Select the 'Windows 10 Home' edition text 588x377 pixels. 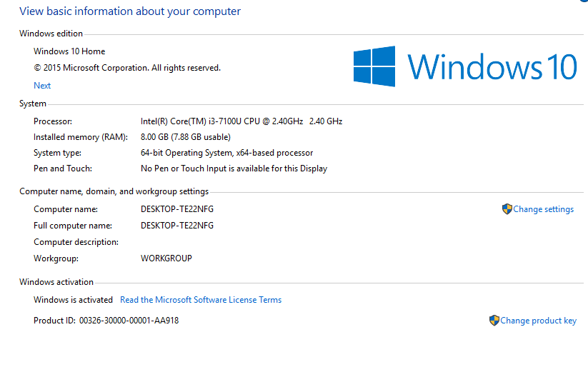point(69,51)
